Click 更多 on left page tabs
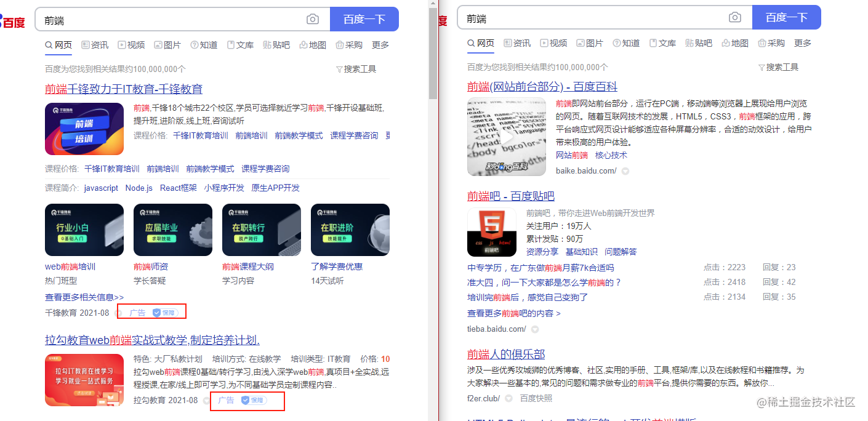868x421 pixels. pyautogui.click(x=380, y=45)
